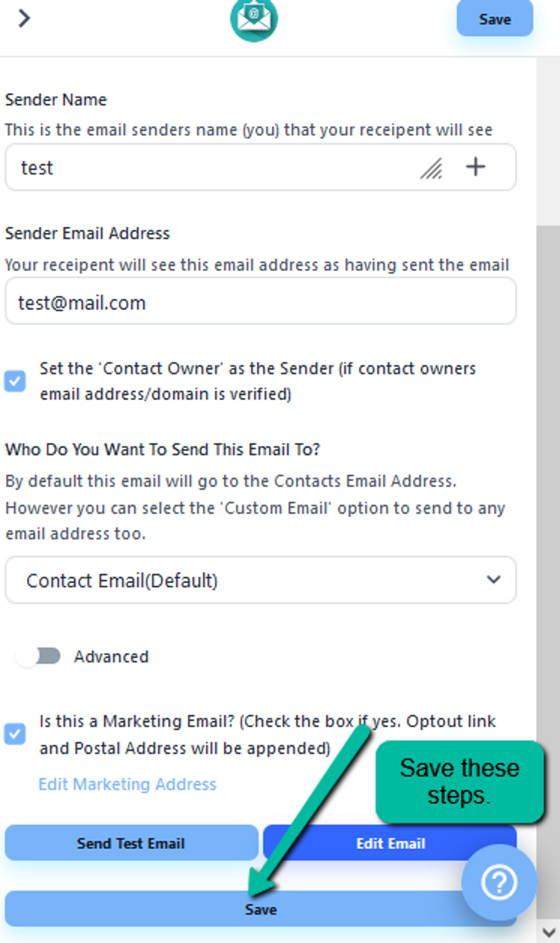Enable the Advanced toggle switch
This screenshot has width=560, height=943.
pyautogui.click(x=39, y=656)
